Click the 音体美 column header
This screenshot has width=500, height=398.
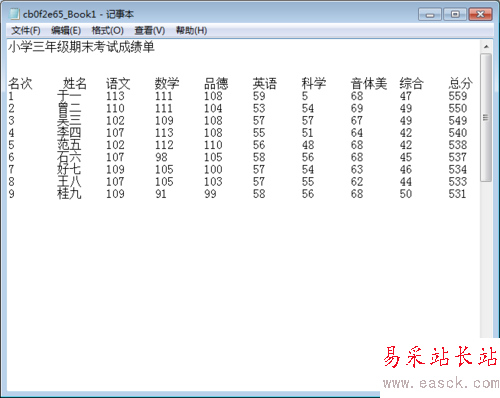369,84
